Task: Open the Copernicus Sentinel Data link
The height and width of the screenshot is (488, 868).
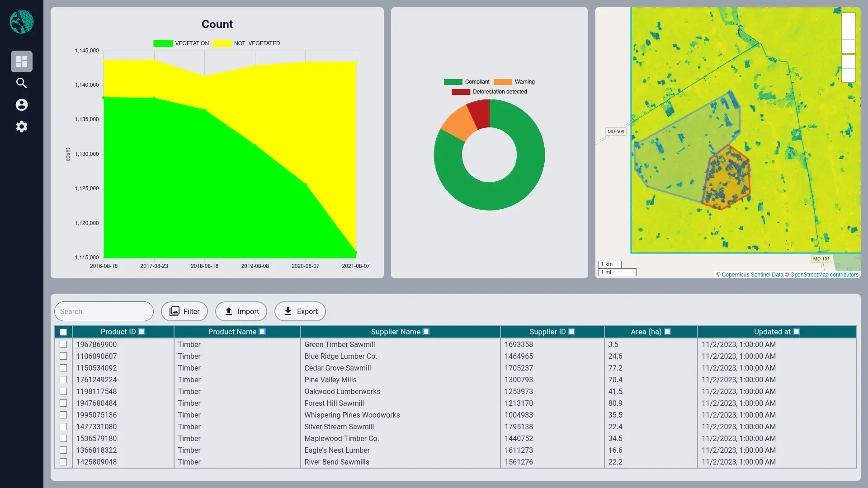Action: 752,275
